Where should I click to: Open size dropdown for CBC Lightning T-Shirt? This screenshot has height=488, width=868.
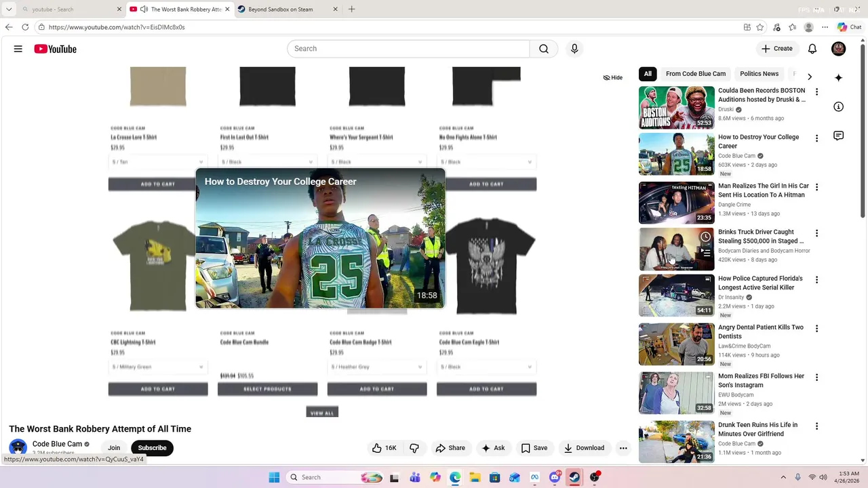coord(158,367)
